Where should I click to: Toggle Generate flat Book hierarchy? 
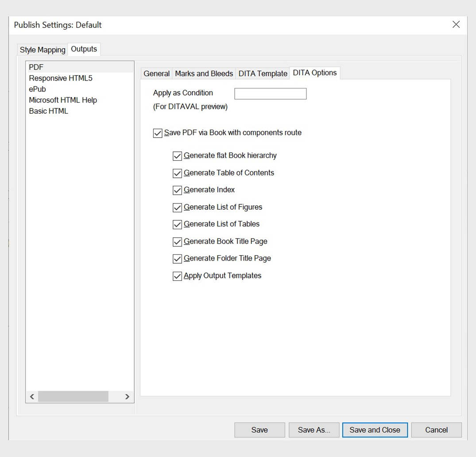(x=177, y=156)
